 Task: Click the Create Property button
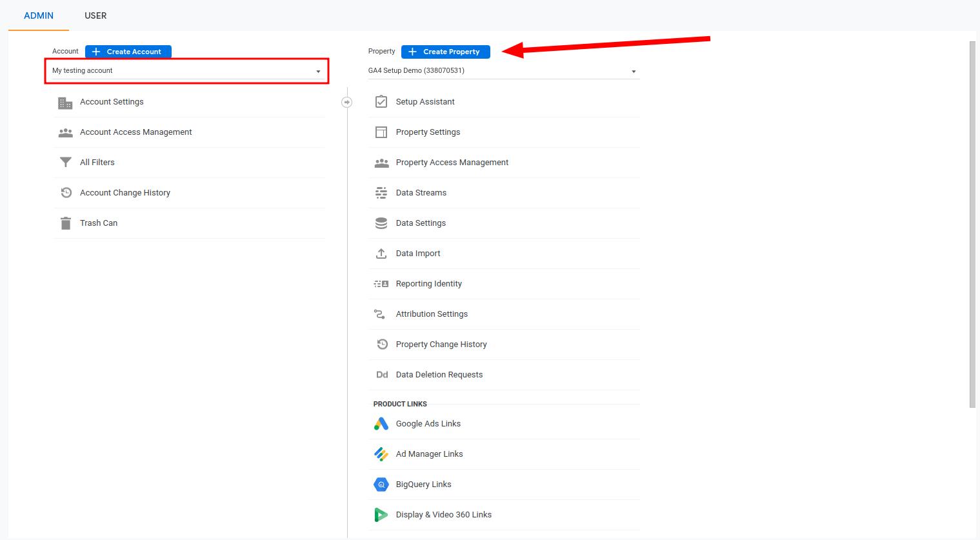click(445, 52)
